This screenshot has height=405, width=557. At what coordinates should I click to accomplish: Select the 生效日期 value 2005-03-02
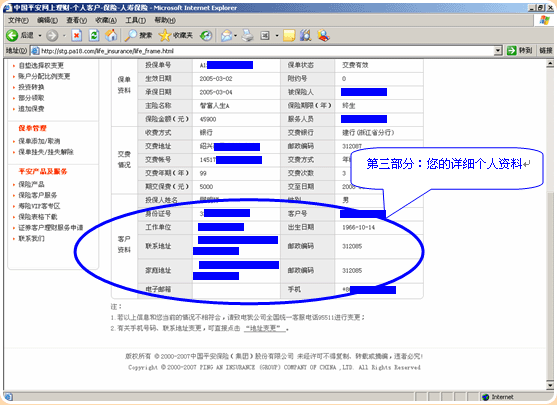(216, 79)
